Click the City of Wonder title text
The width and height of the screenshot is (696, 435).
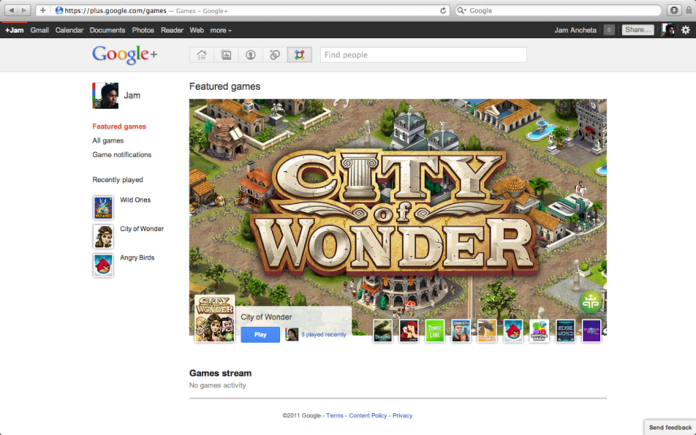coord(266,317)
